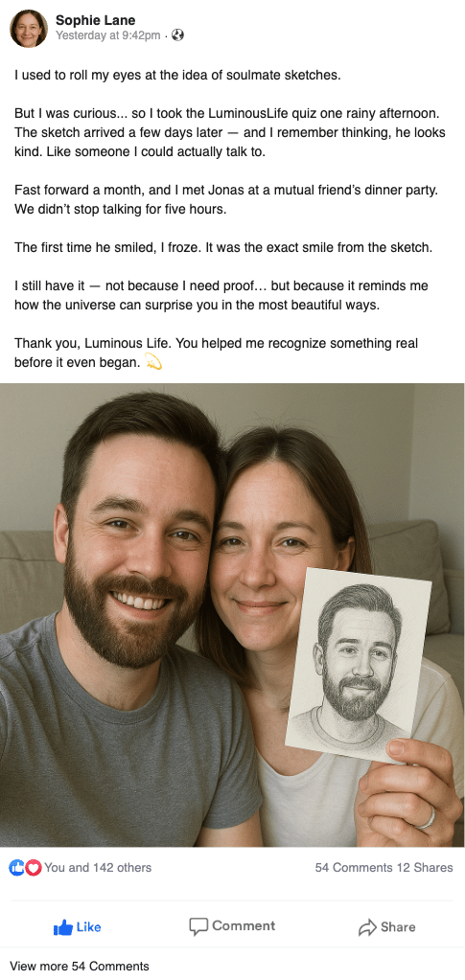Click the pencil sketch card in the photo
The image size is (465, 980).
point(359,665)
